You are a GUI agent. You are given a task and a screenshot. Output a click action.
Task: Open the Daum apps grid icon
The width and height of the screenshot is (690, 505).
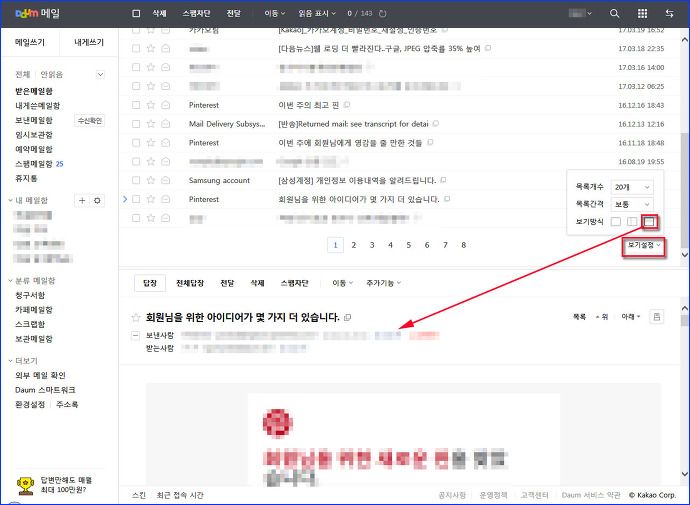pyautogui.click(x=642, y=14)
